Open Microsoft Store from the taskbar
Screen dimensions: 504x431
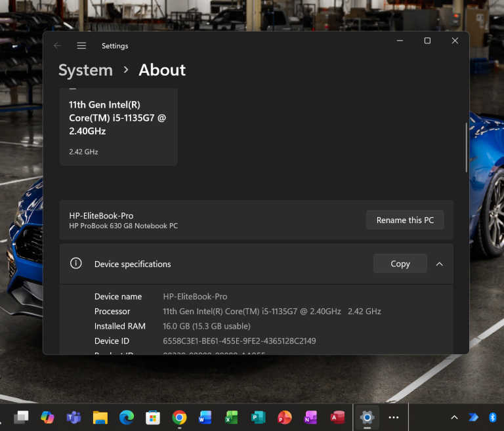click(x=152, y=417)
